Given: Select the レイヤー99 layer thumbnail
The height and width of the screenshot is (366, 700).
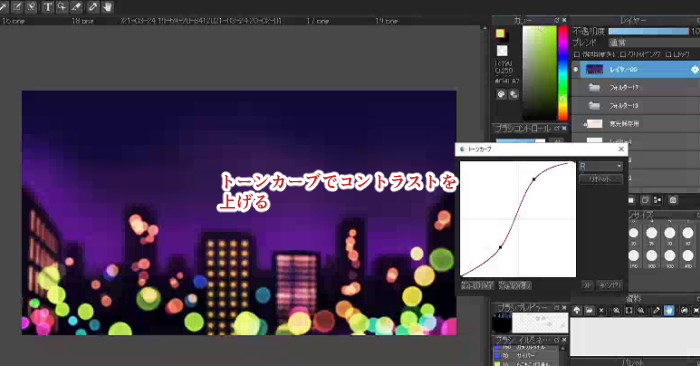Looking at the screenshot, I should [594, 70].
